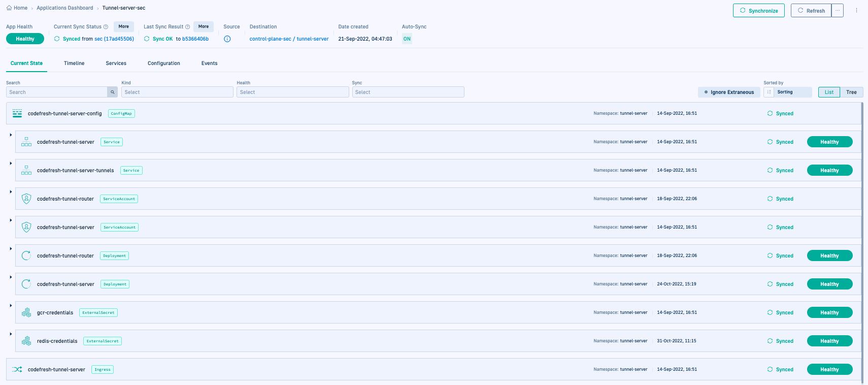Switch to Tree view
The image size is (868, 385).
(x=851, y=92)
